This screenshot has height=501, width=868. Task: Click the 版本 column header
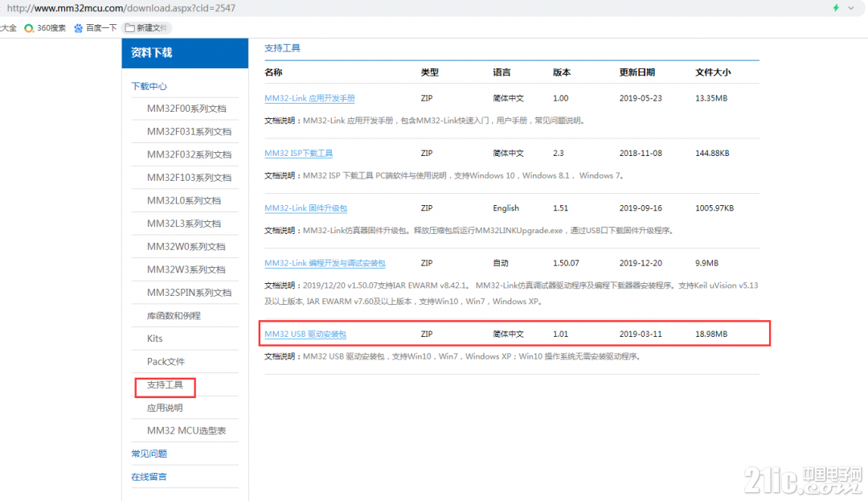562,72
